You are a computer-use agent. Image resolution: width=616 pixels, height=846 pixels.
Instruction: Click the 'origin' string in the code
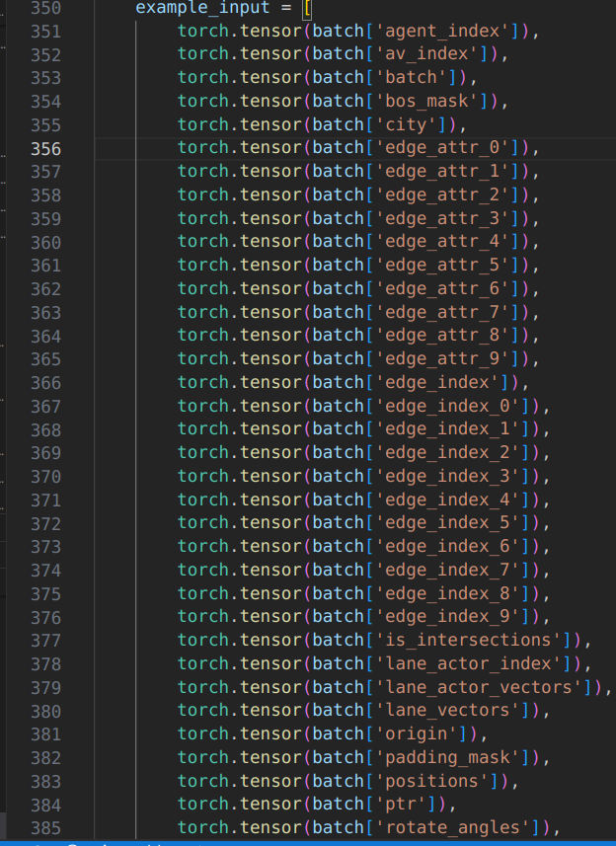(x=416, y=734)
